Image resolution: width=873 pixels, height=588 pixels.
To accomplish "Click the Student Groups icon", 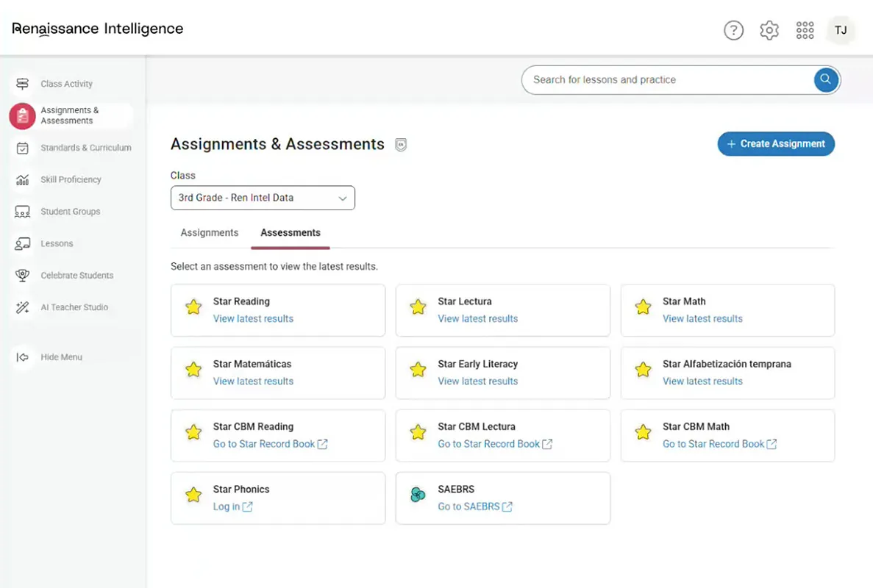I will [x=22, y=212].
